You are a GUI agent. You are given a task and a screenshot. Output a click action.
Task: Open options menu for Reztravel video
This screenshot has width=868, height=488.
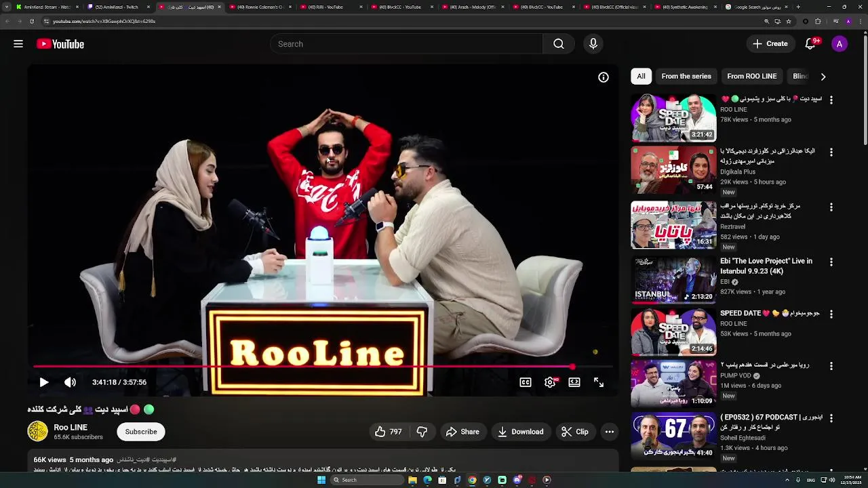pyautogui.click(x=831, y=207)
